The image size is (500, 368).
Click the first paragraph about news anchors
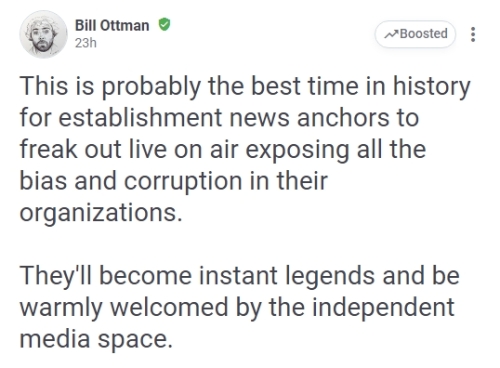click(245, 149)
